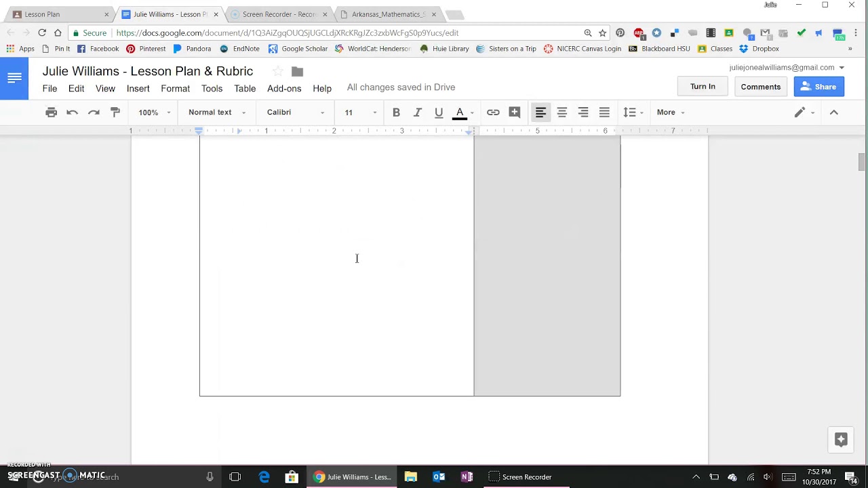Align text right
Image resolution: width=868 pixels, height=488 pixels.
point(583,113)
